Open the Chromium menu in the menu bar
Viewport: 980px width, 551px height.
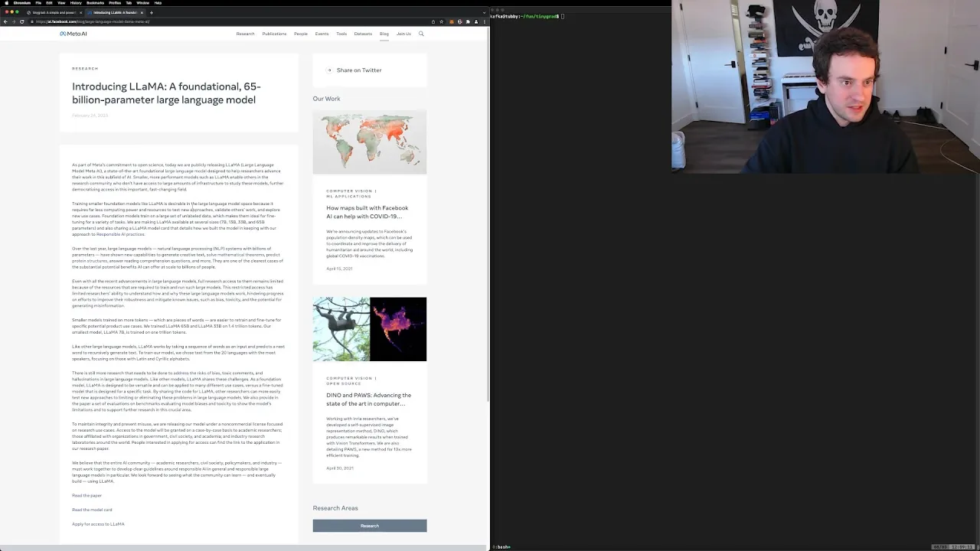22,3
